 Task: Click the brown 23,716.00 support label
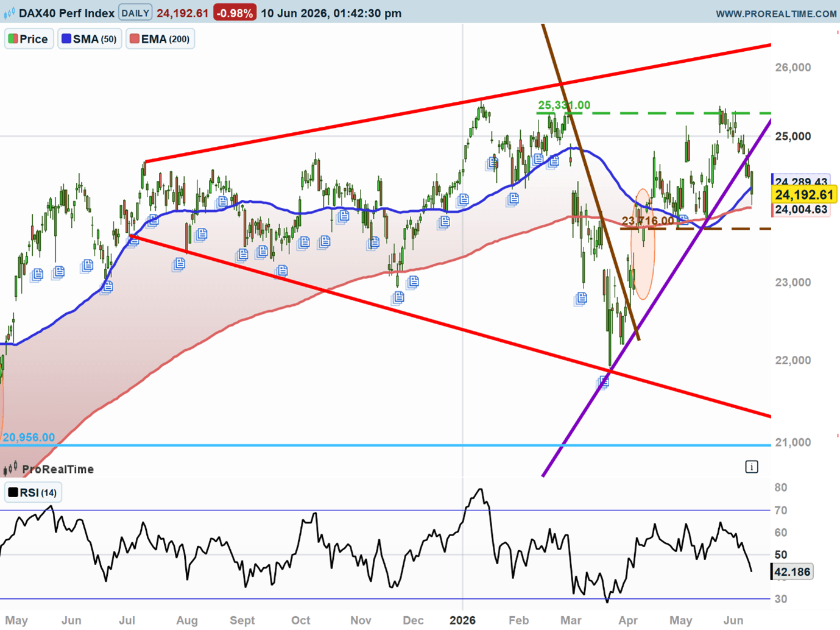coord(648,221)
